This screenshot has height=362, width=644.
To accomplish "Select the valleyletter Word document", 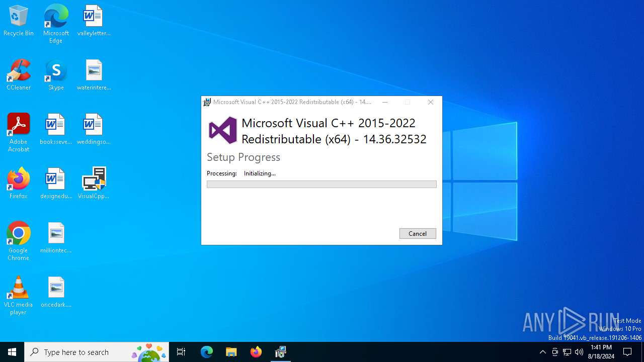I will tap(94, 21).
